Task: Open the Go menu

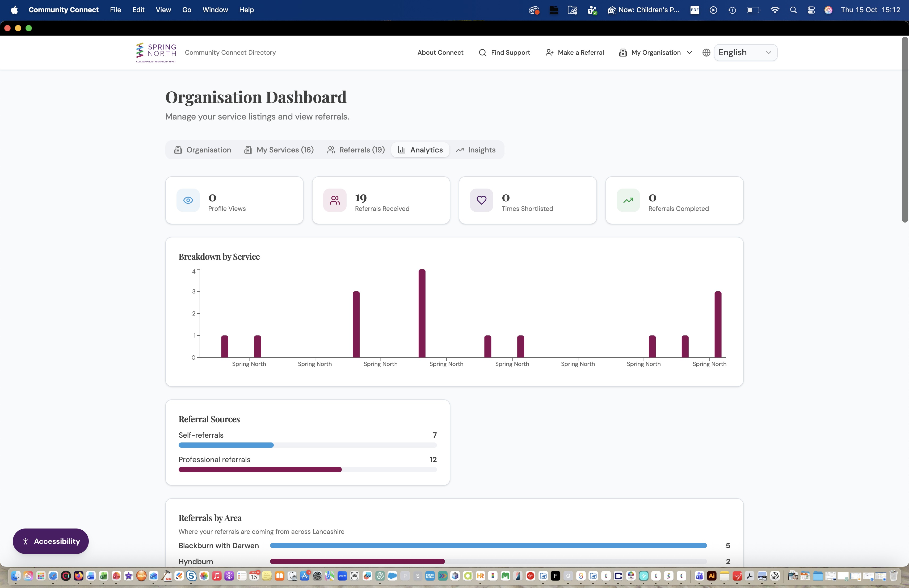Action: point(187,10)
